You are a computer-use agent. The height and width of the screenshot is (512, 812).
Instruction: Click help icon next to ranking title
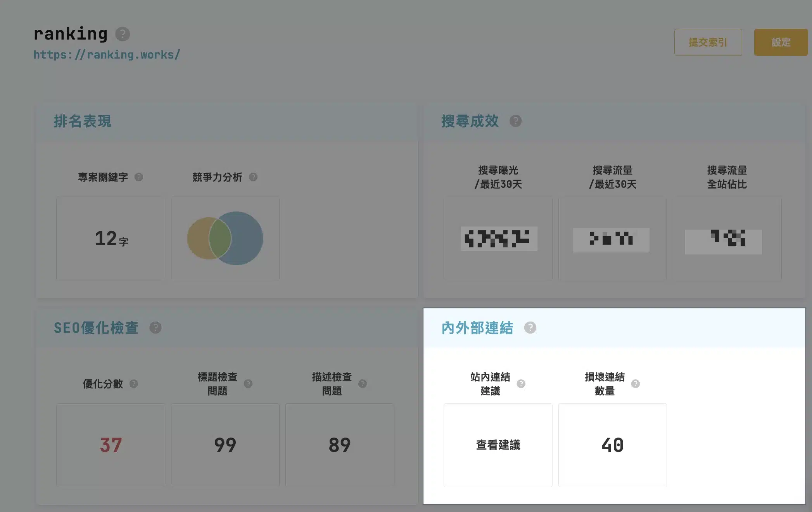click(x=123, y=34)
